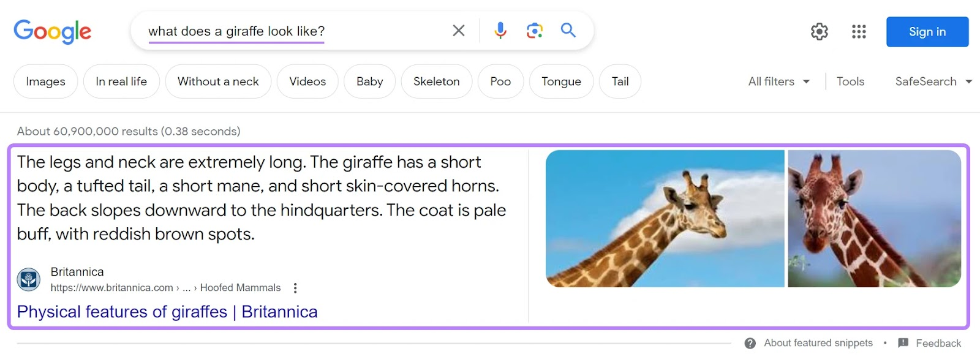The height and width of the screenshot is (362, 980).
Task: Open Google Lens image search
Action: coord(533,30)
